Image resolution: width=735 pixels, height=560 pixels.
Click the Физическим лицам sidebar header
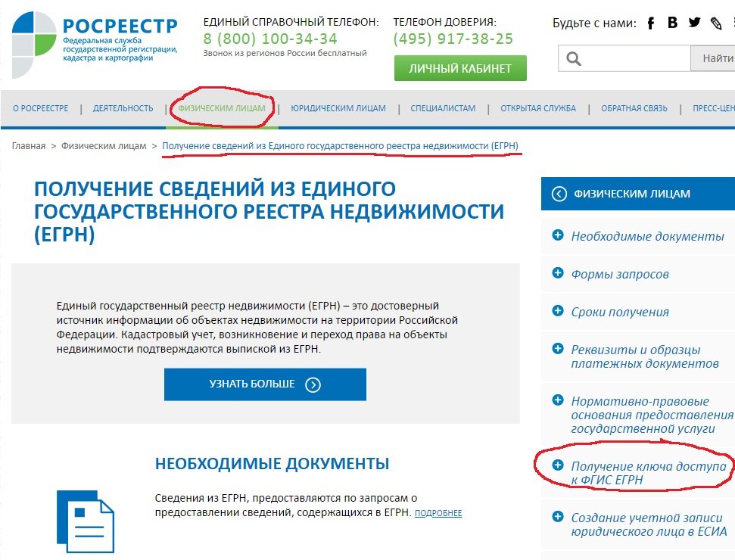pyautogui.click(x=638, y=194)
